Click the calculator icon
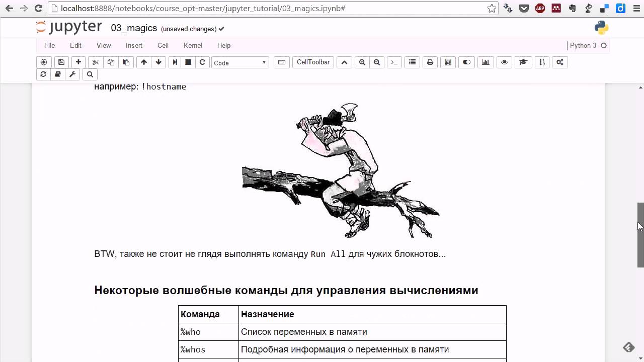Viewport: 644px width, 362px height. click(448, 62)
